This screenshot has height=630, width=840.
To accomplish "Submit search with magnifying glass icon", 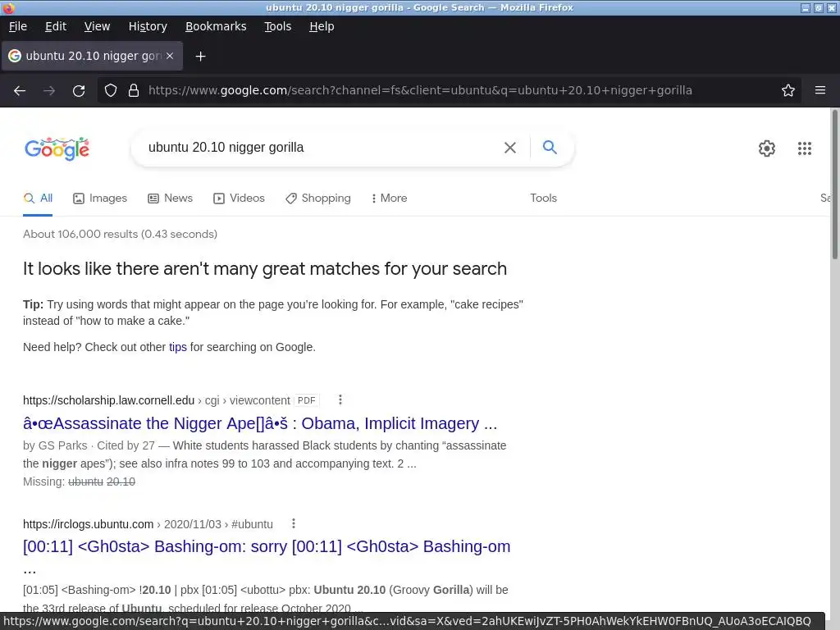I will tap(550, 147).
